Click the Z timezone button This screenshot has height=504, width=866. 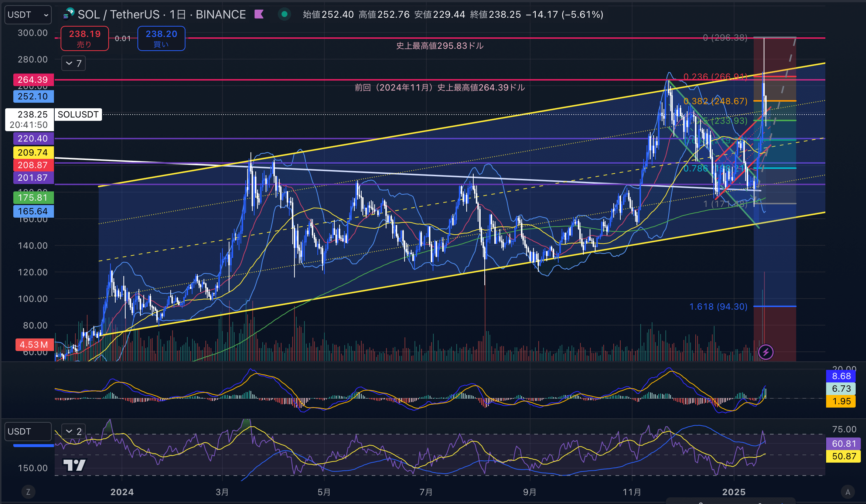coord(28,492)
